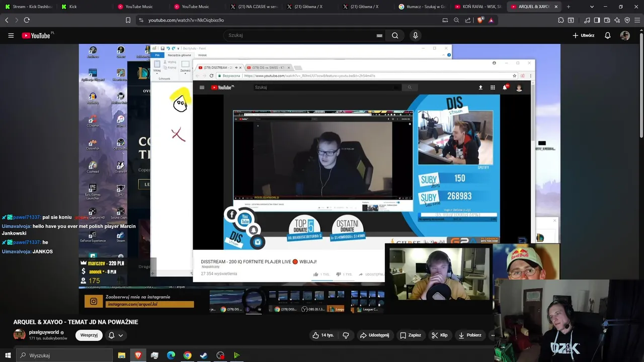Image resolution: width=644 pixels, height=362 pixels.
Task: Open Microsoft Edge from the taskbar
Action: tap(171, 355)
